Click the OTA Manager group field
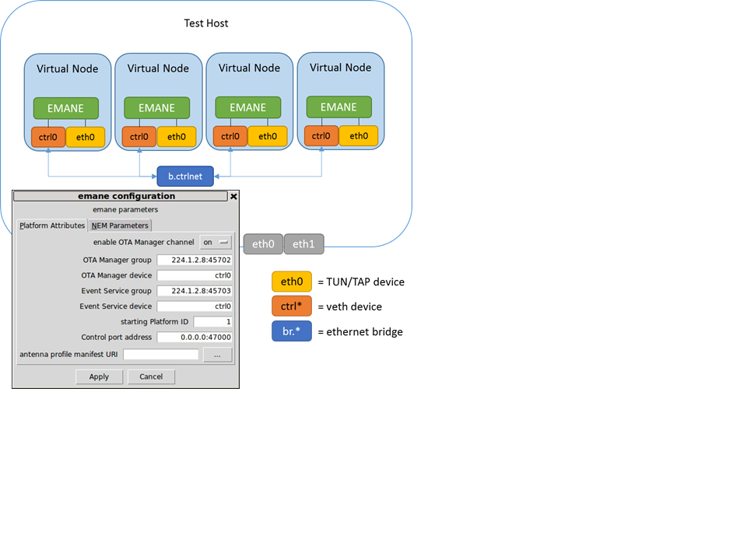This screenshot has width=747, height=560. click(x=195, y=260)
